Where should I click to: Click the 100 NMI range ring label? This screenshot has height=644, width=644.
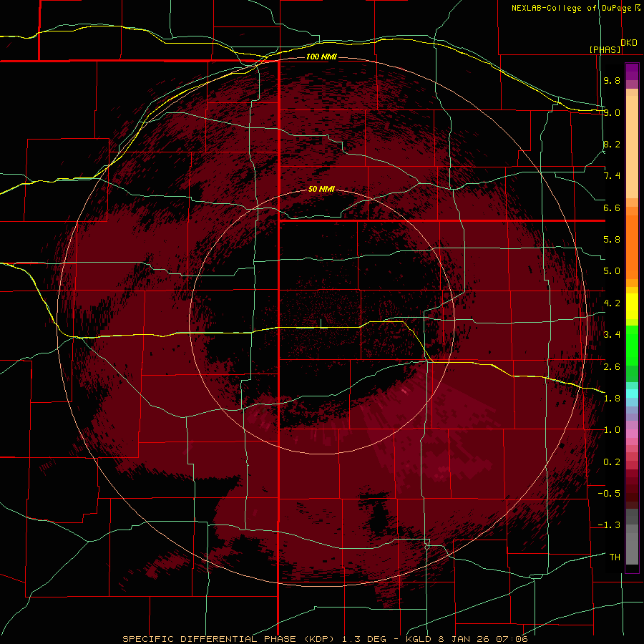(x=321, y=57)
